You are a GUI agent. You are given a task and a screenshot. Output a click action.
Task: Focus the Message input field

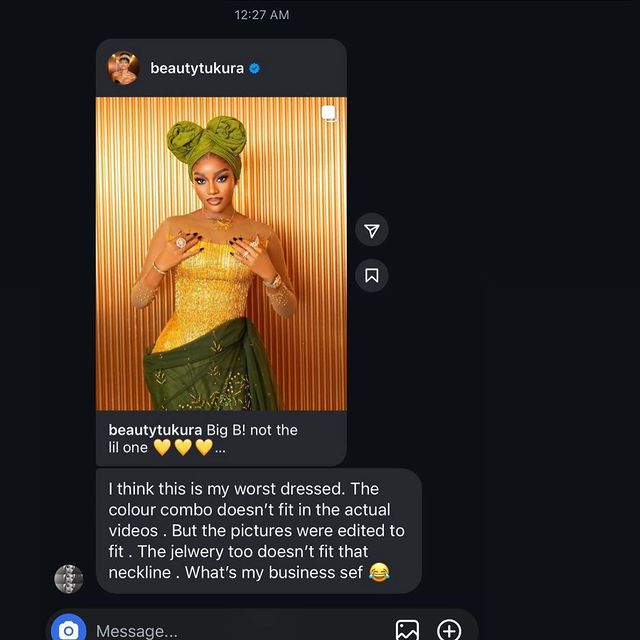click(x=230, y=630)
